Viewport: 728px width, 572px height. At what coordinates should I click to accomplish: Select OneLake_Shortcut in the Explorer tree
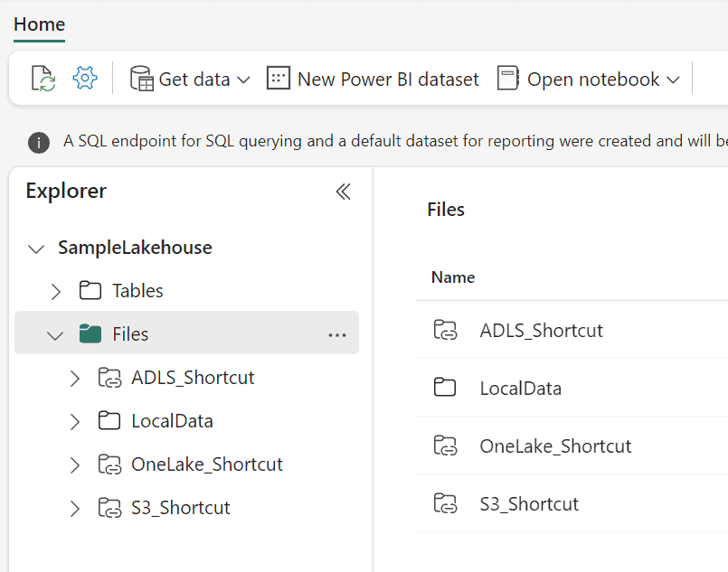(207, 464)
